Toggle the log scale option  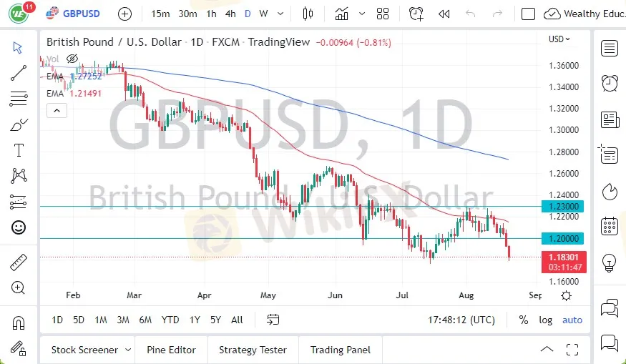coord(545,320)
